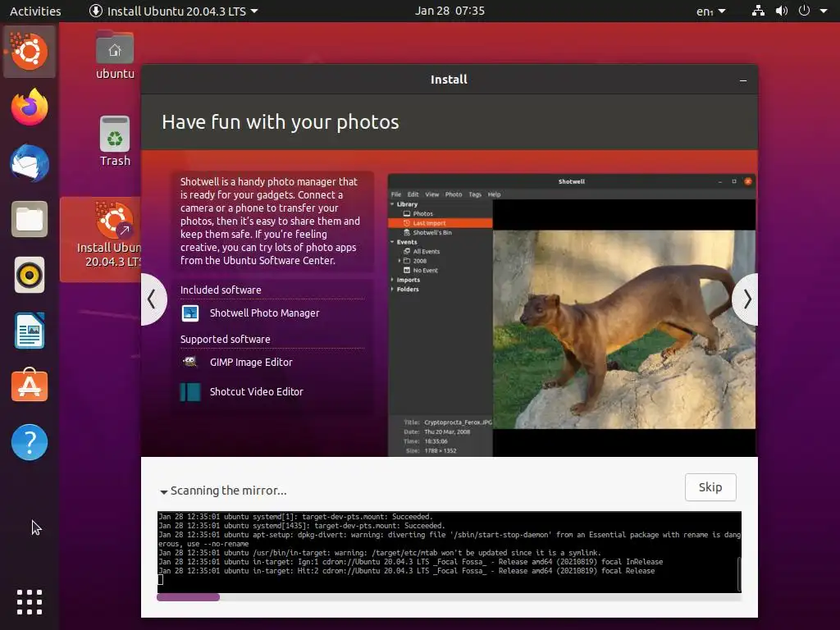Screen dimensions: 840x630
Task: Launch Firefox from the dock
Action: pos(30,107)
